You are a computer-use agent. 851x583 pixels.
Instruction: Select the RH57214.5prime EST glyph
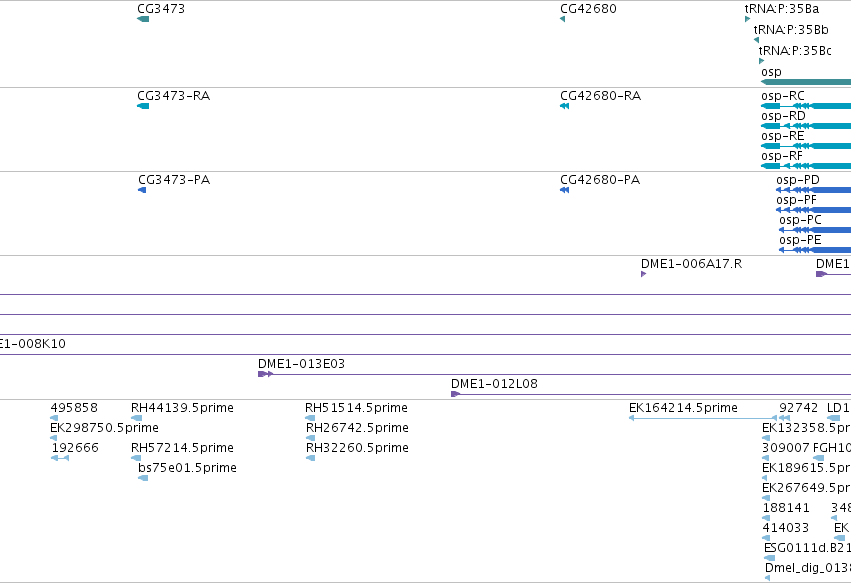[x=136, y=458]
